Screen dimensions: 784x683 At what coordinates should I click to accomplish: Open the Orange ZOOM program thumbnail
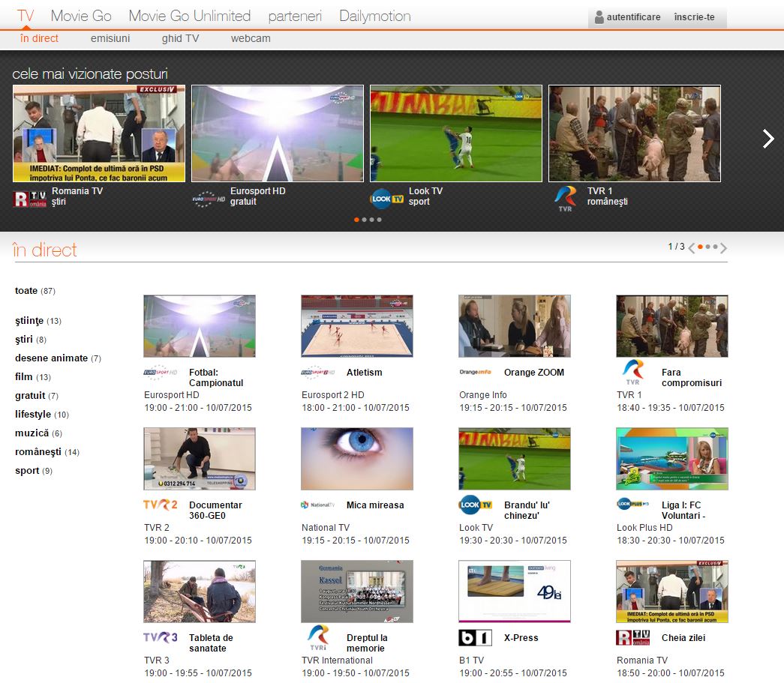[515, 326]
